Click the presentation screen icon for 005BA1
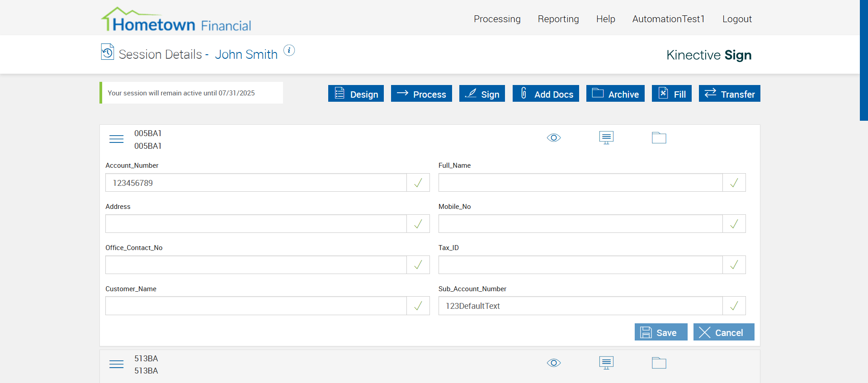The height and width of the screenshot is (383, 868). click(606, 137)
